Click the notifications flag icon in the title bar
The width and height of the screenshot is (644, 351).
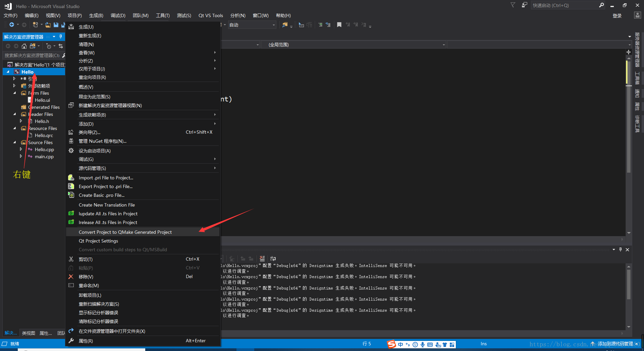(513, 5)
